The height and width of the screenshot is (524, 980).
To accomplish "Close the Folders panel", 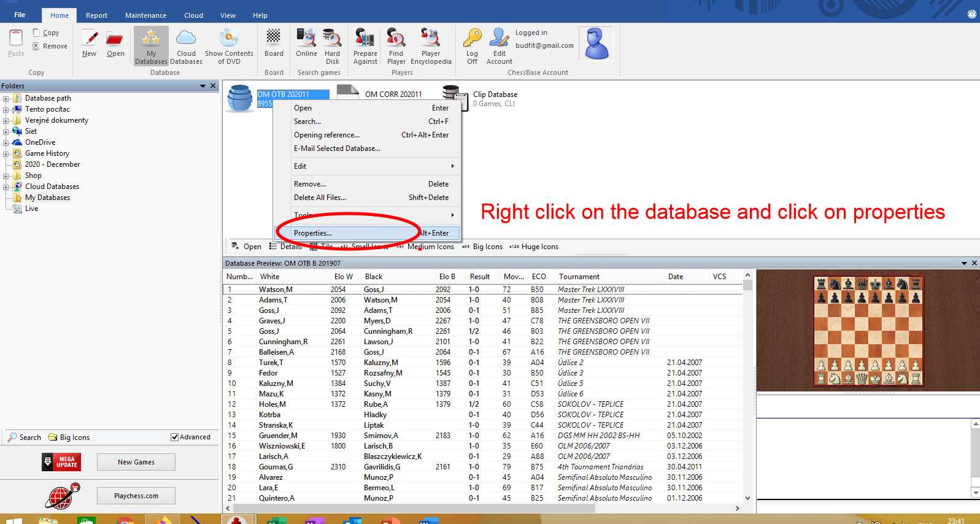I will [x=213, y=86].
